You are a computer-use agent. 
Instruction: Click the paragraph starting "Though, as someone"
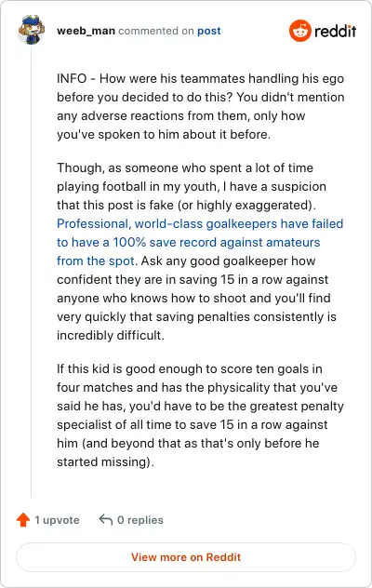tap(200, 251)
